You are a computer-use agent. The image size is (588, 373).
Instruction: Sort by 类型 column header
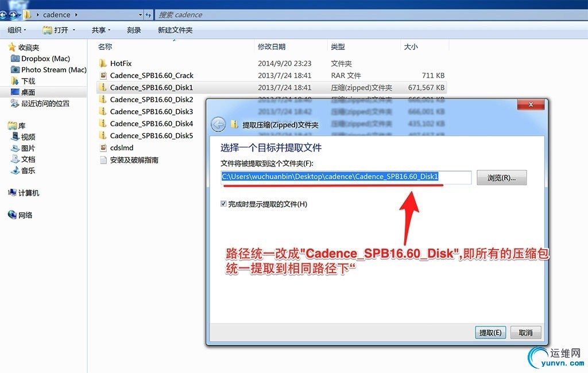tap(338, 47)
